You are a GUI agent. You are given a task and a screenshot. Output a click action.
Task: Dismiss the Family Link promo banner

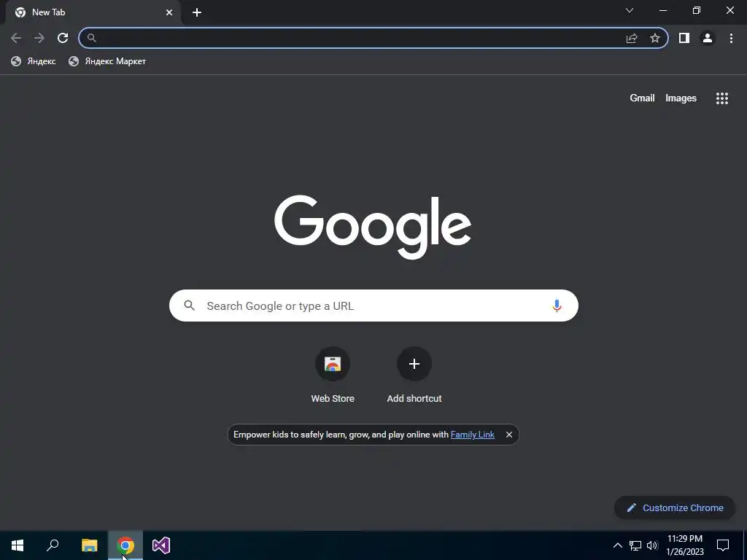[x=508, y=435]
